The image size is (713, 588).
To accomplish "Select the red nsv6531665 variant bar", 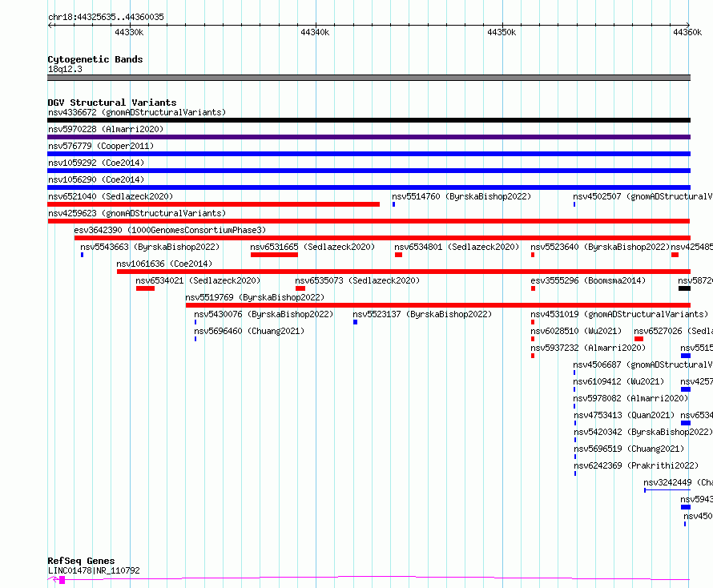I will [x=274, y=255].
